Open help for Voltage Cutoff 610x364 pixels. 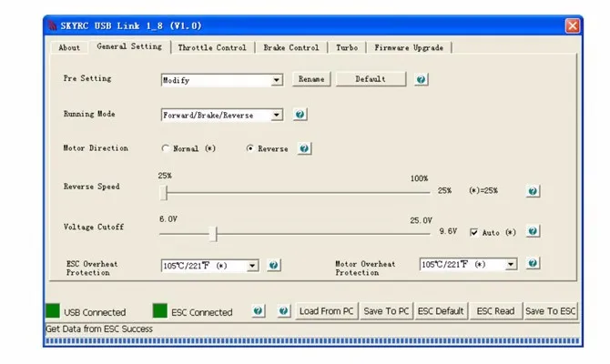tap(533, 231)
